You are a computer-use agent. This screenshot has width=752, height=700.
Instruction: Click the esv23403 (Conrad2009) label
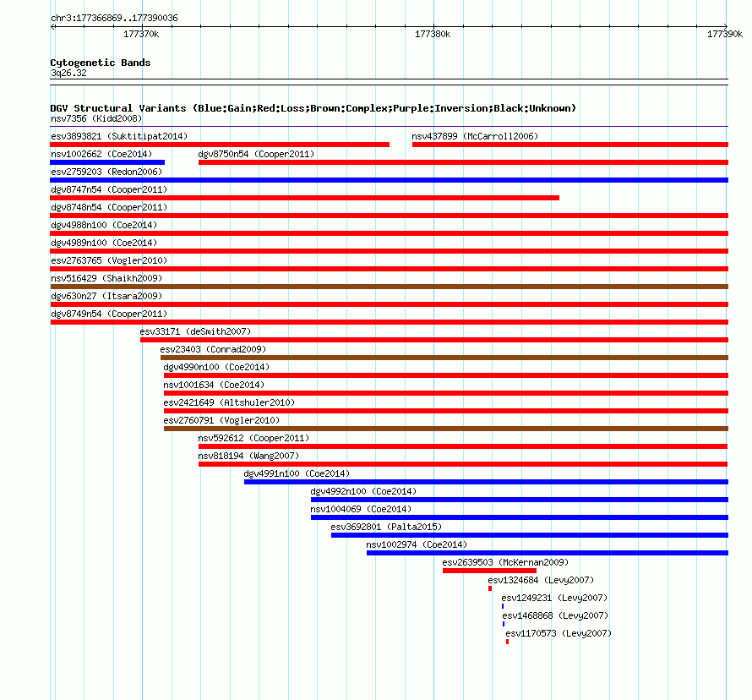tap(213, 349)
